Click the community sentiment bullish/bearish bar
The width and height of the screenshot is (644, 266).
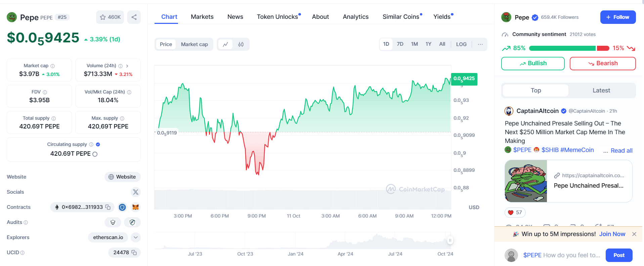pyautogui.click(x=569, y=48)
